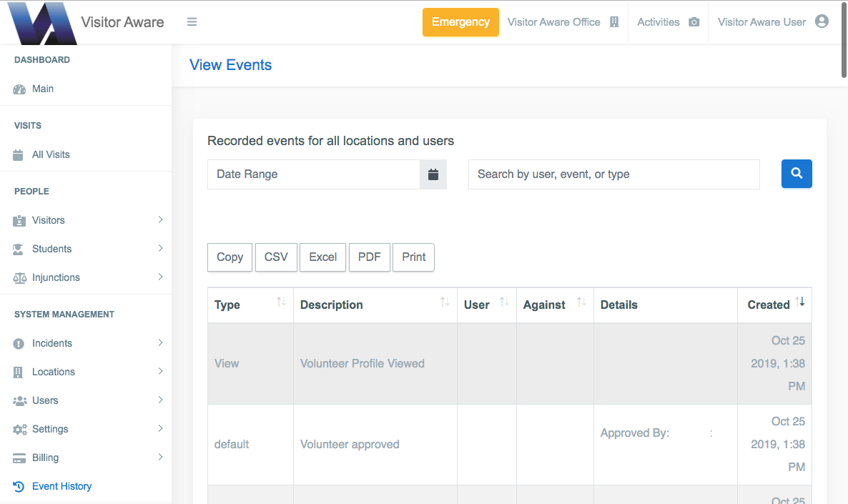Click the Students graduate icon
The width and height of the screenshot is (848, 504).
coord(18,249)
